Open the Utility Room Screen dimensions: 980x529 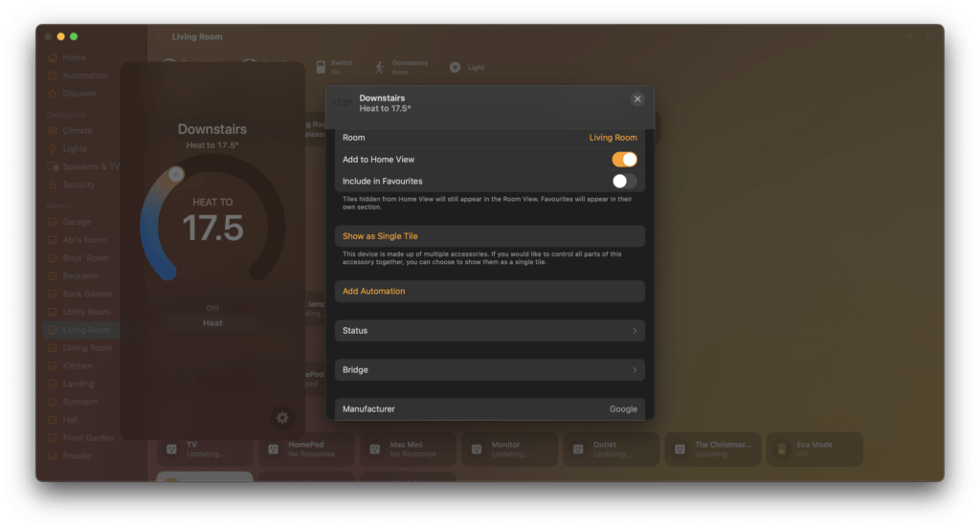pos(78,312)
